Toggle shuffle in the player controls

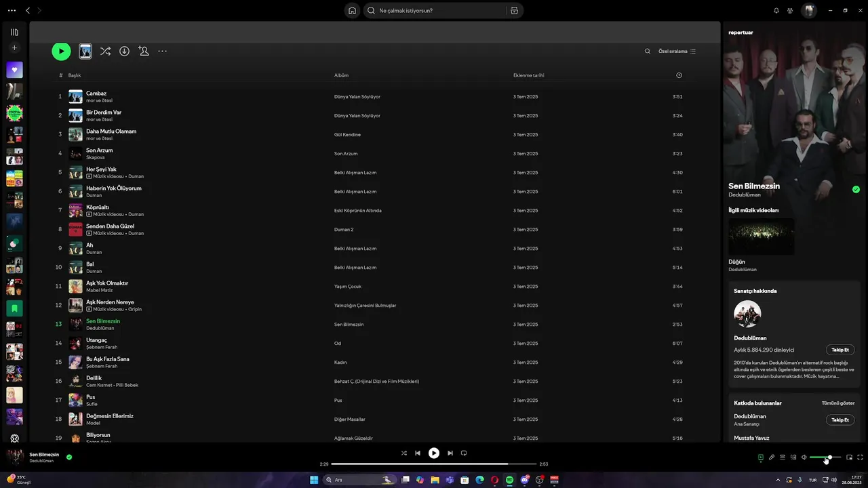(x=404, y=453)
